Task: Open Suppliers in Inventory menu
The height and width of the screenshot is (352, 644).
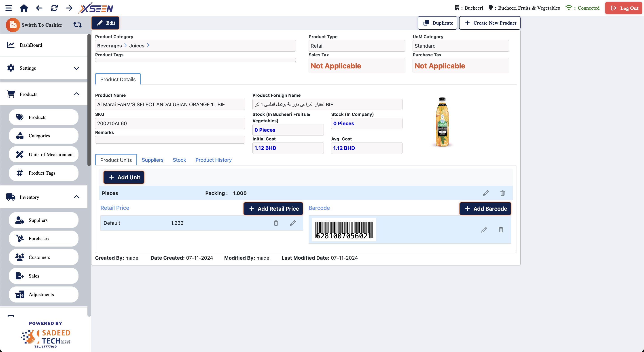Action: tap(44, 220)
